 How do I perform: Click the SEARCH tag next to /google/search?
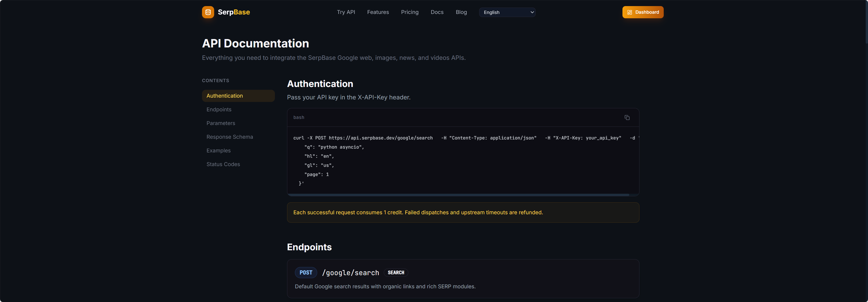point(396,272)
